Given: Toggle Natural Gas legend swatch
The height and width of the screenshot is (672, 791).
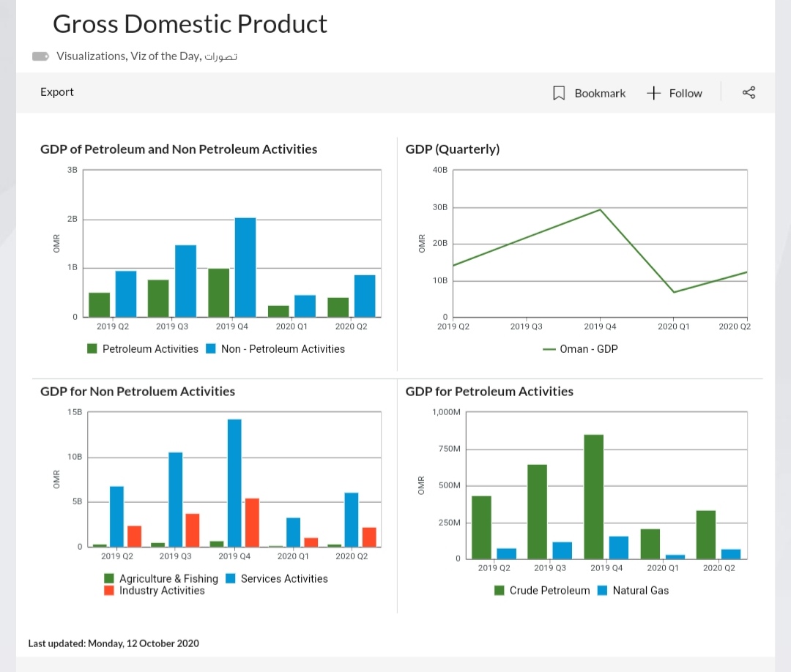Looking at the screenshot, I should 602,590.
